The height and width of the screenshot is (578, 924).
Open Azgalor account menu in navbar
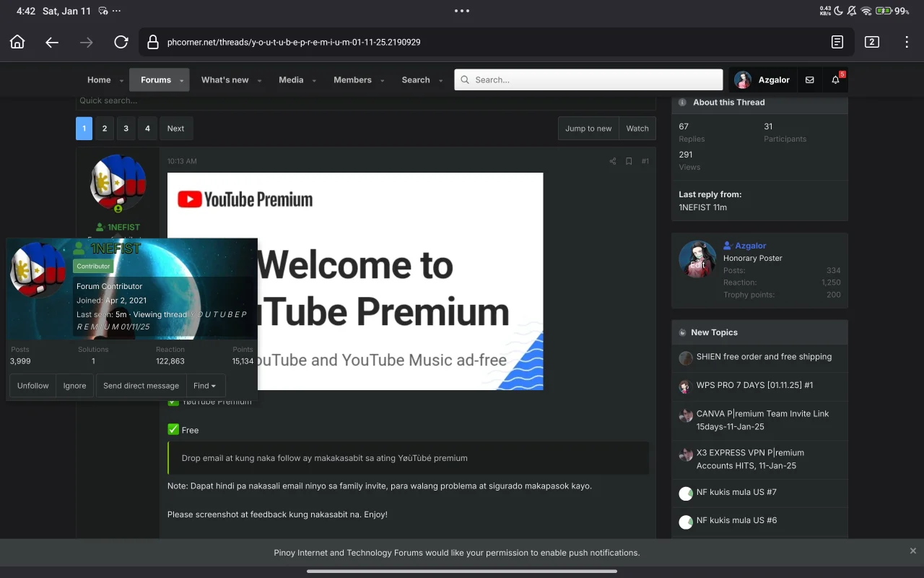(762, 80)
